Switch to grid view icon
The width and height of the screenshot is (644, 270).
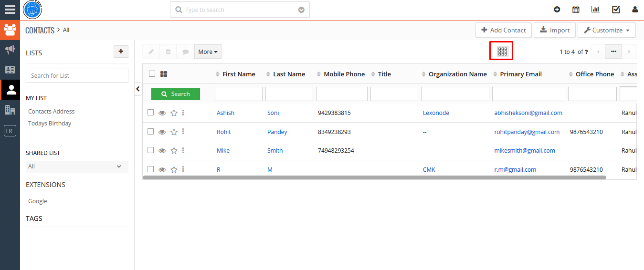click(x=502, y=52)
